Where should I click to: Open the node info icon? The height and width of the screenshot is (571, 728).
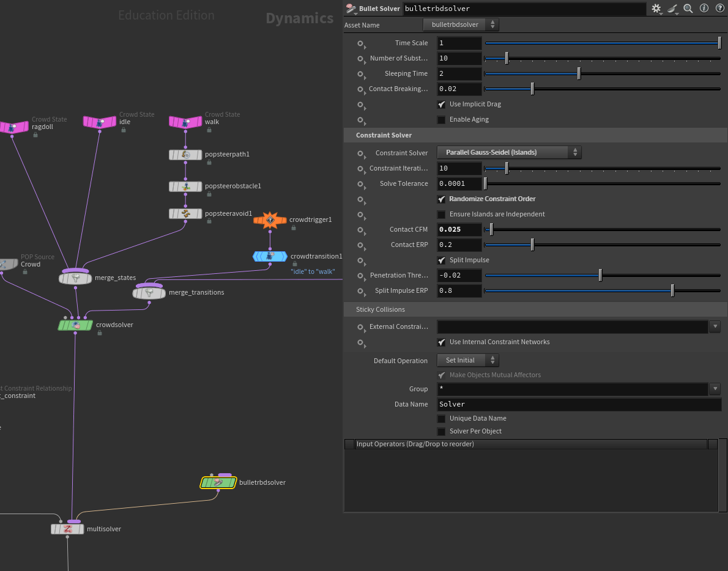(704, 8)
